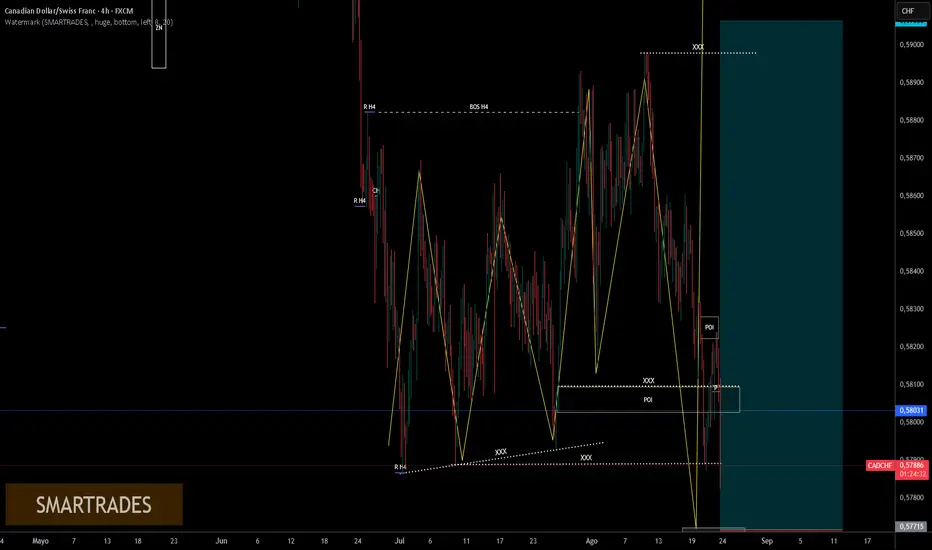Select the CH label on the chart
Screen dimensions: 932x550
pyautogui.click(x=376, y=191)
